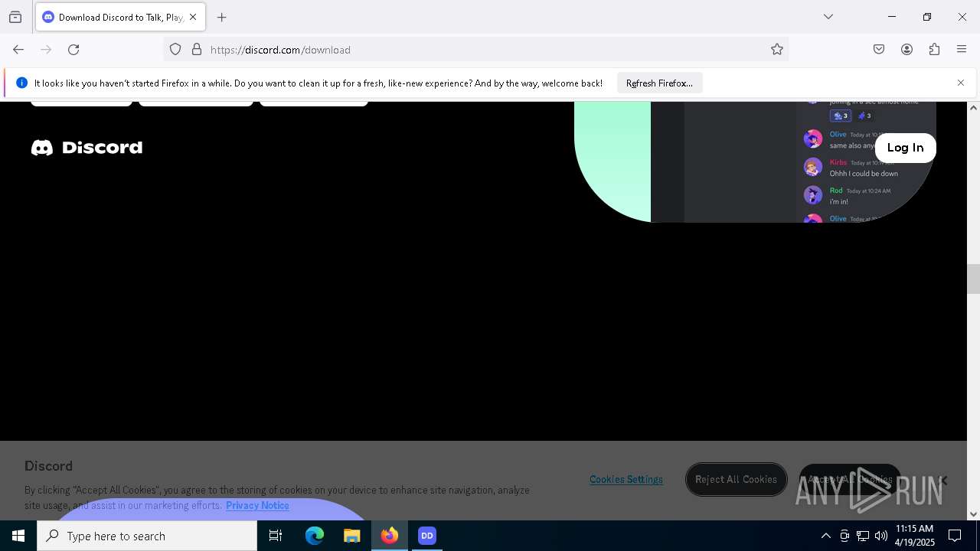
Task: Open the taskbar clock and date
Action: 914,536
